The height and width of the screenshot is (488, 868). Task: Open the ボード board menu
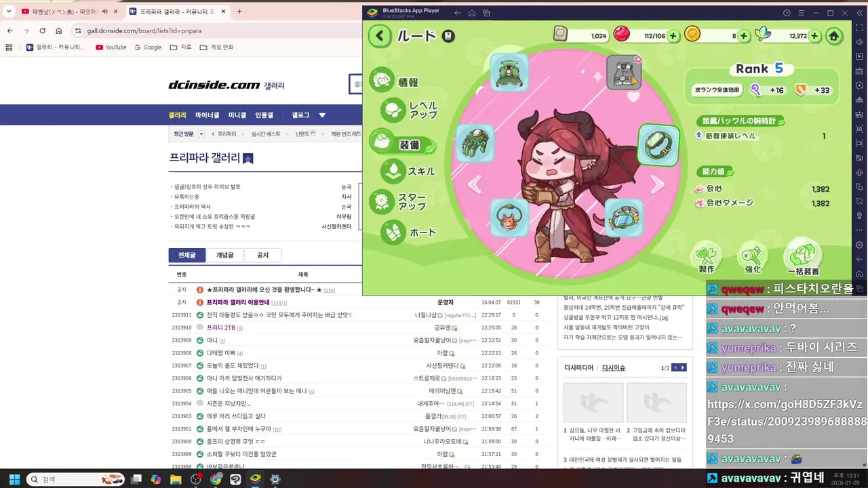[410, 232]
